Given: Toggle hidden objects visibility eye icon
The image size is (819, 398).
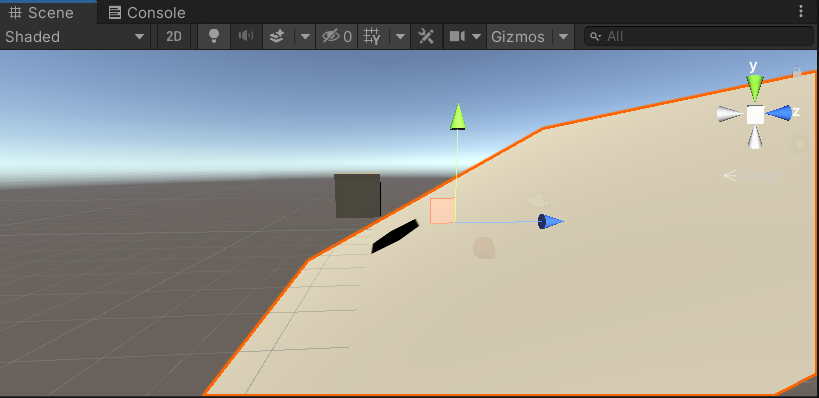Looking at the screenshot, I should pyautogui.click(x=336, y=37).
